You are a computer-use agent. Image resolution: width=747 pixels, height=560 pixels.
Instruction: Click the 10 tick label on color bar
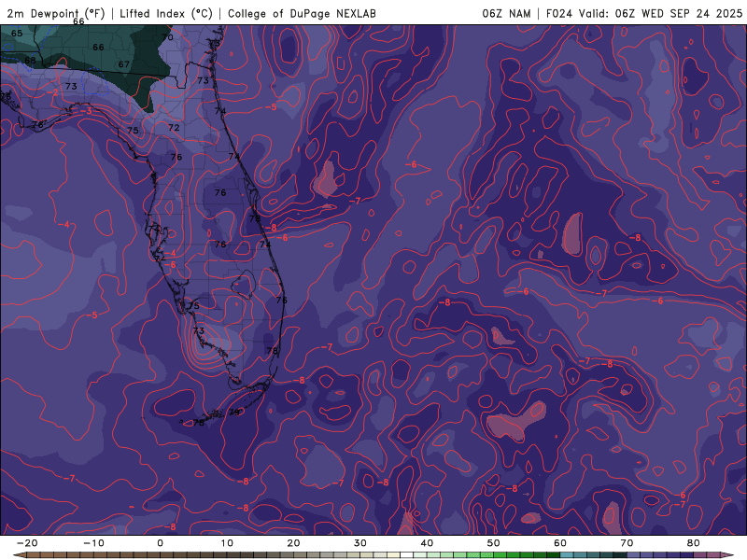tap(227, 543)
